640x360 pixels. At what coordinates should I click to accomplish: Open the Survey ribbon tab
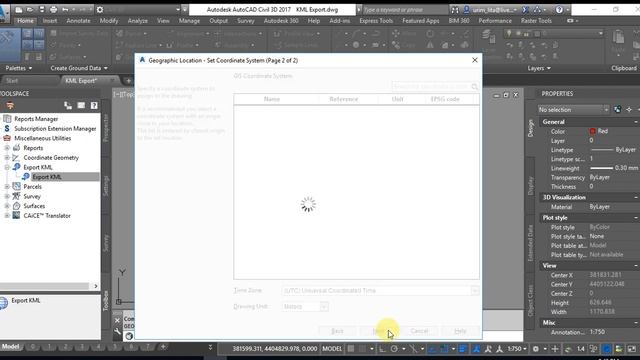(246, 20)
